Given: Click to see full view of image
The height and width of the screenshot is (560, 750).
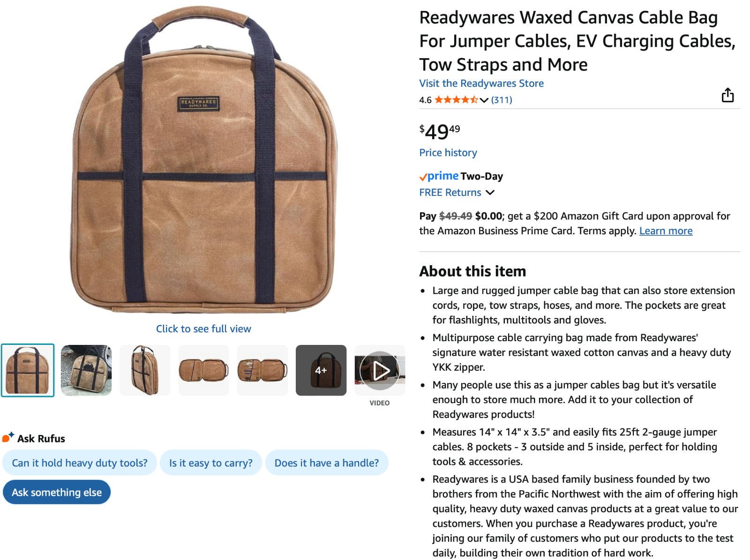Looking at the screenshot, I should tap(203, 329).
